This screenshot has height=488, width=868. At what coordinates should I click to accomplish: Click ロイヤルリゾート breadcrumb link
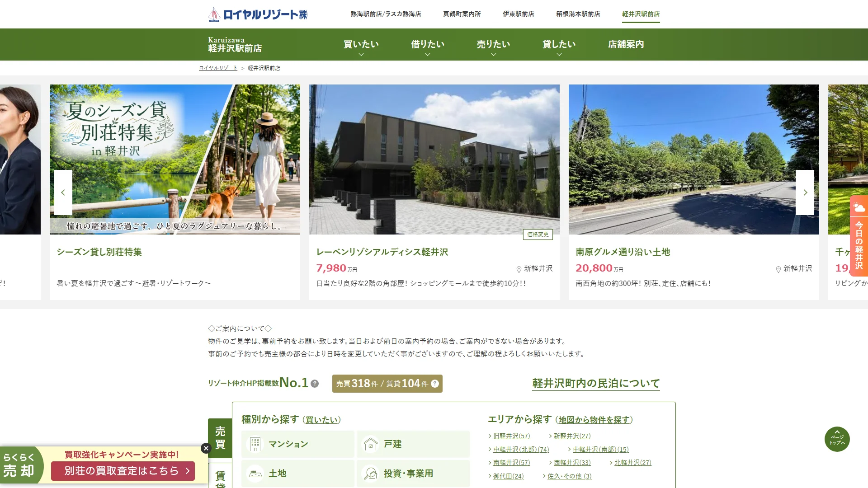218,68
